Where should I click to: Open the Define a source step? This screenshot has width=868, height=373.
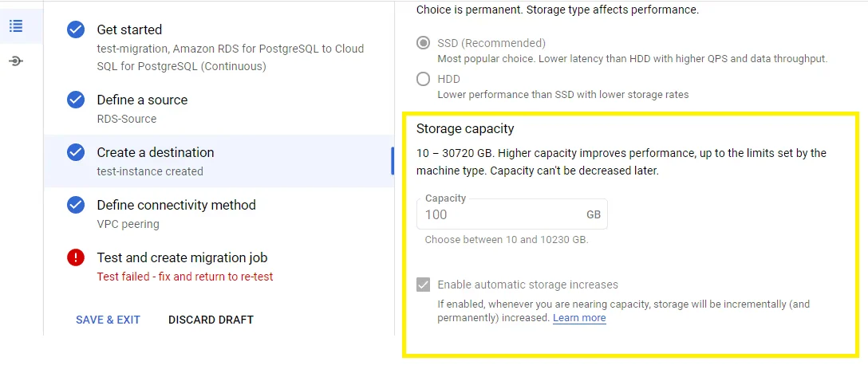click(142, 100)
